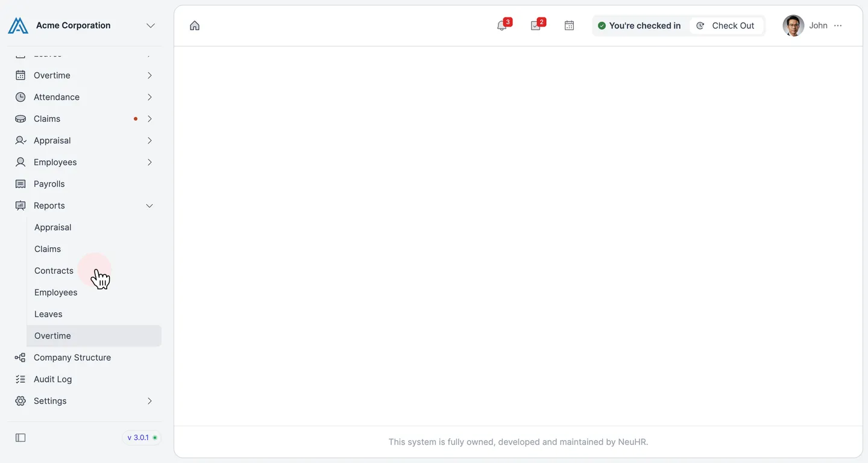
Task: Click the Reports label in the sidebar
Action: pyautogui.click(x=49, y=206)
